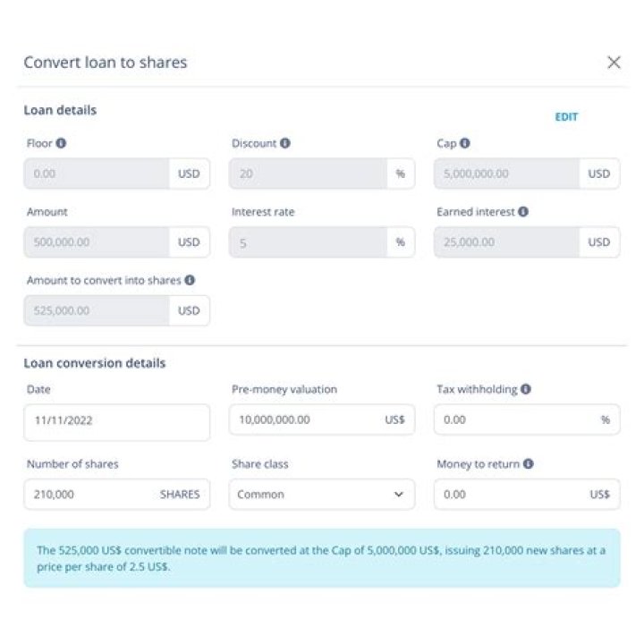This screenshot has height=644, width=644.
Task: Click the Money to return info icon
Action: [x=530, y=463]
